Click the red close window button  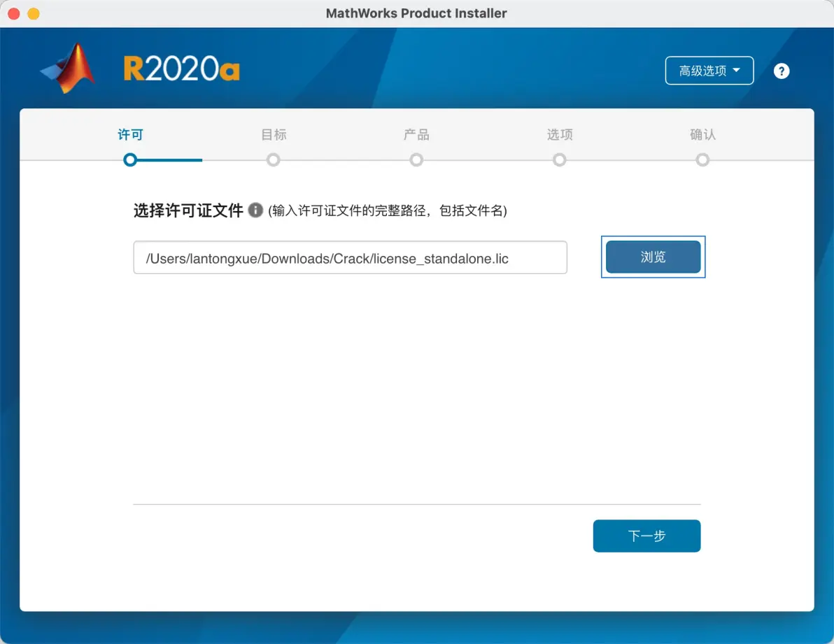pos(14,13)
